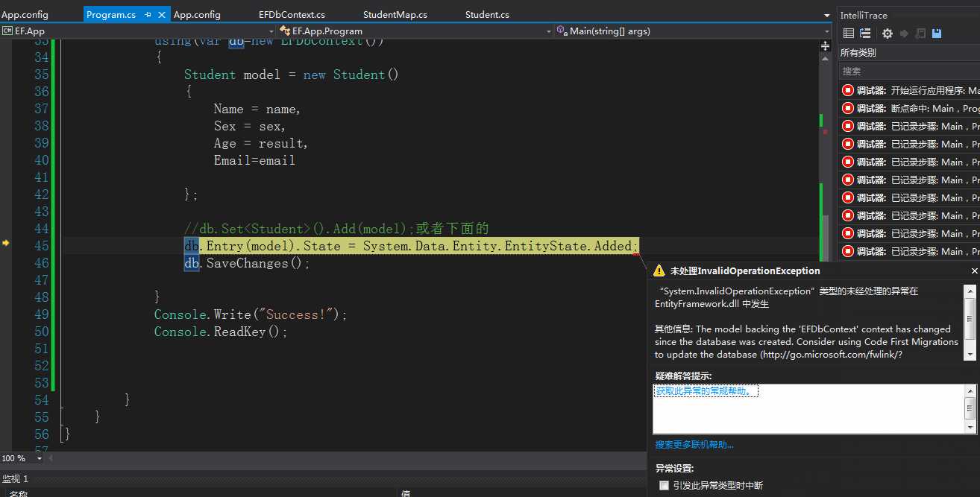Viewport: 980px width, 497px height.
Task: Open the App.config tab beside EFDbContext.cs
Action: 197,15
